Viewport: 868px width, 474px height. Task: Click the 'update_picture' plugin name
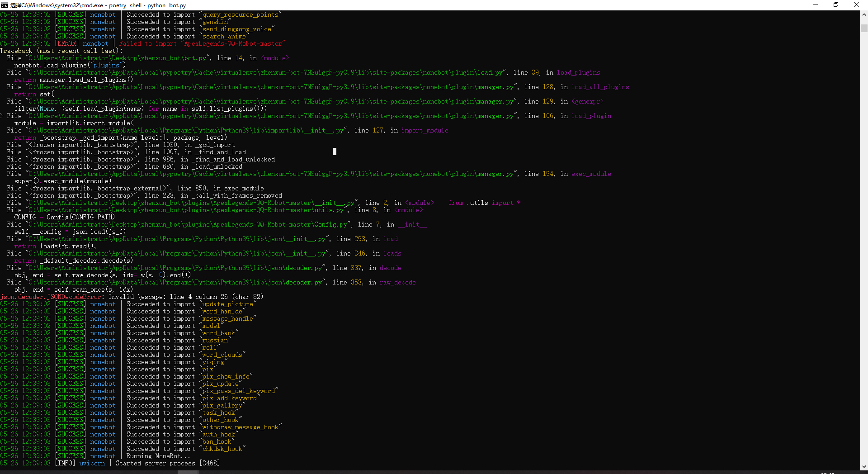point(227,304)
